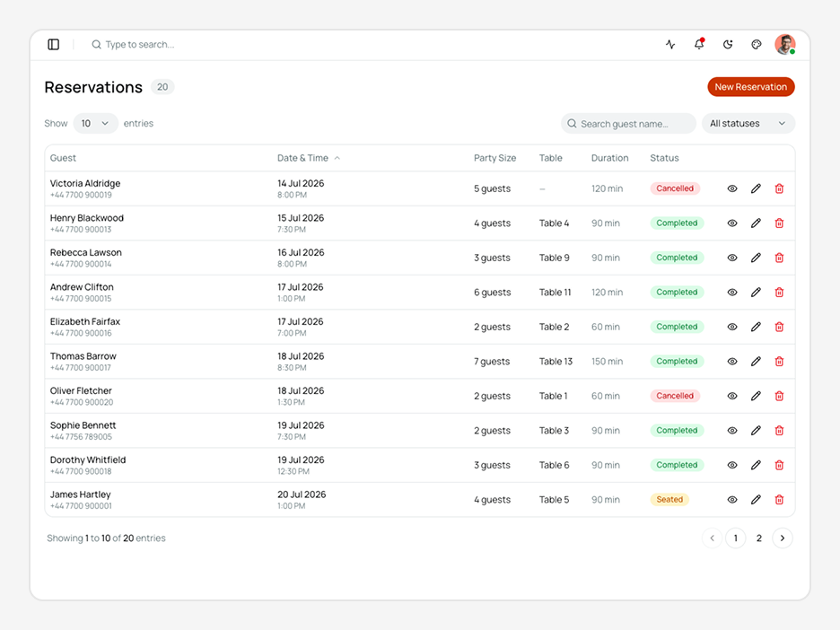View Rebecca Lawson's reservation details

coord(732,258)
